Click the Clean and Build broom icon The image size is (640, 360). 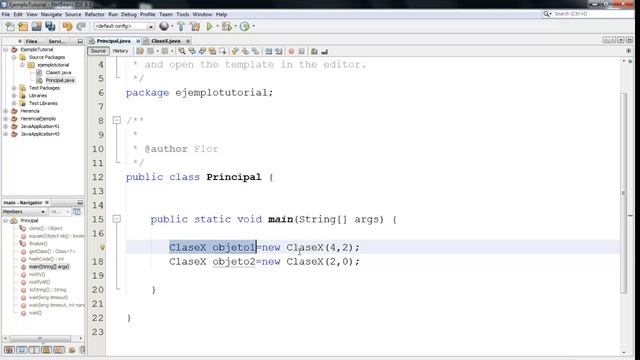(x=195, y=27)
